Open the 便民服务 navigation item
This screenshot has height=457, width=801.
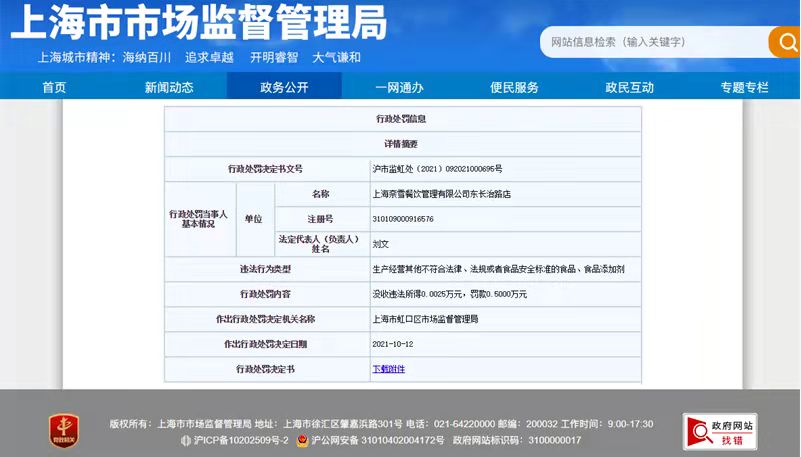click(x=514, y=87)
